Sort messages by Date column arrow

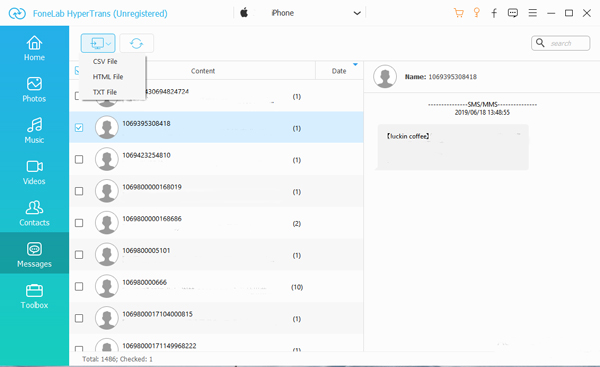[355, 64]
